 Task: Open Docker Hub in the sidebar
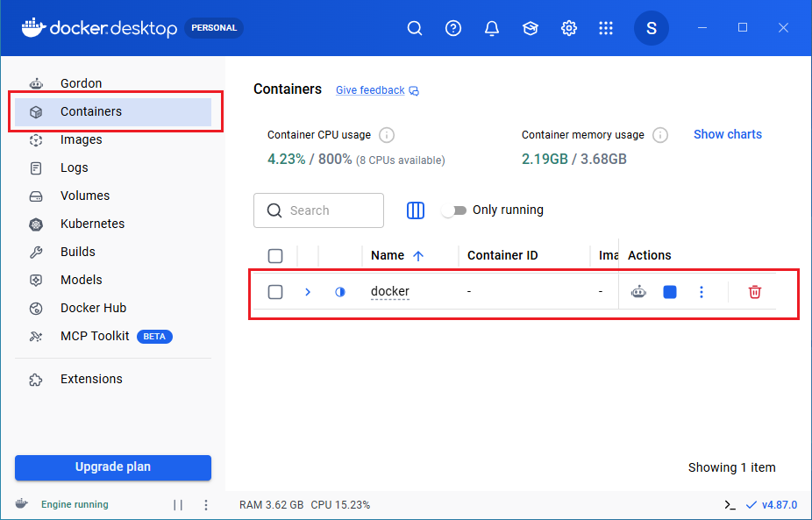pyautogui.click(x=113, y=308)
